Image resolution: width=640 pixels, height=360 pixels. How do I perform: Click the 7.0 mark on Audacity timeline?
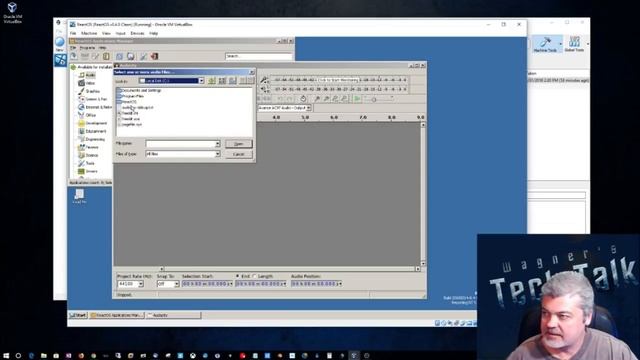pyautogui.click(x=363, y=117)
